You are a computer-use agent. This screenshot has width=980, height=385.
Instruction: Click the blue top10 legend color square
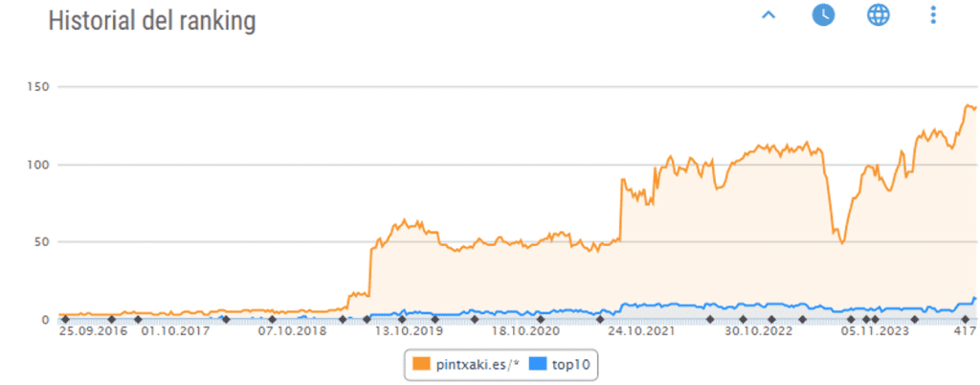coord(537,364)
